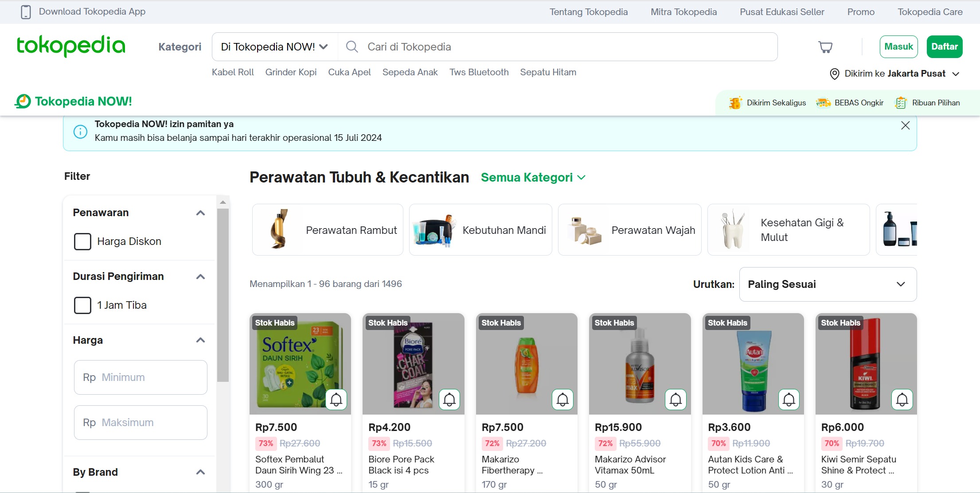Open Tentang Tokopedia link
The width and height of the screenshot is (980, 493).
589,12
